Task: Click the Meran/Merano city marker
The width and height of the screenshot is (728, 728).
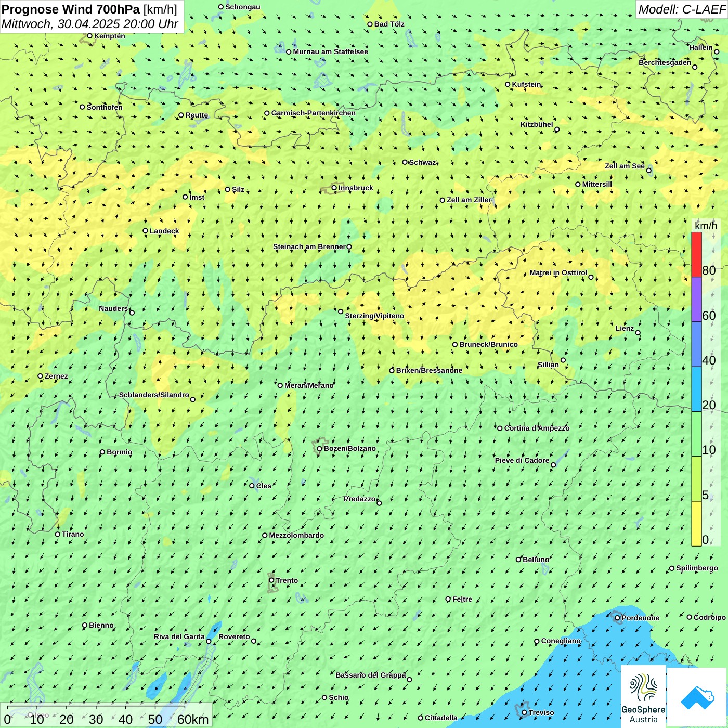Action: pyautogui.click(x=280, y=385)
